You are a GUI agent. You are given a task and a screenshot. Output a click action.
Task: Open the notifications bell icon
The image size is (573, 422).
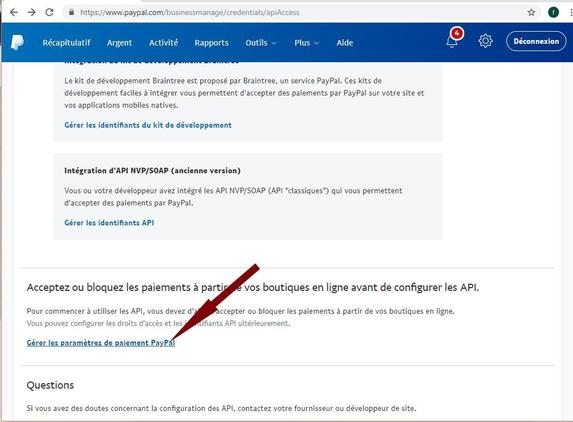(x=452, y=41)
